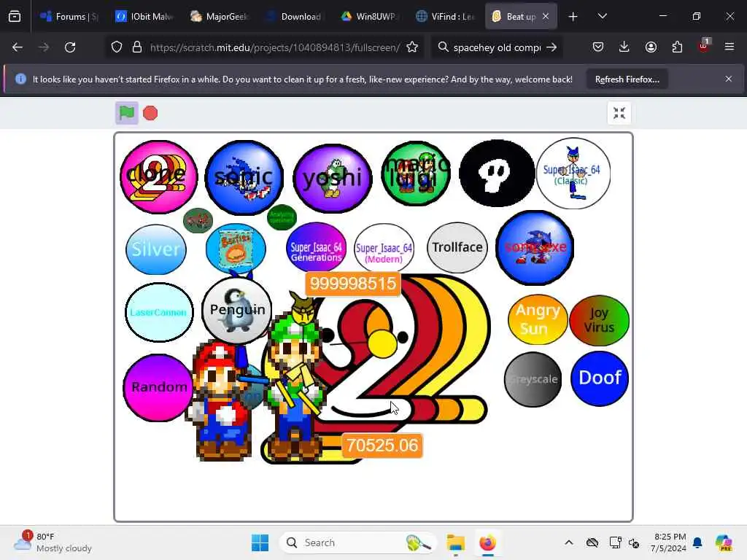The image size is (747, 560).
Task: Select the LaserCannon bubble
Action: pyautogui.click(x=159, y=312)
